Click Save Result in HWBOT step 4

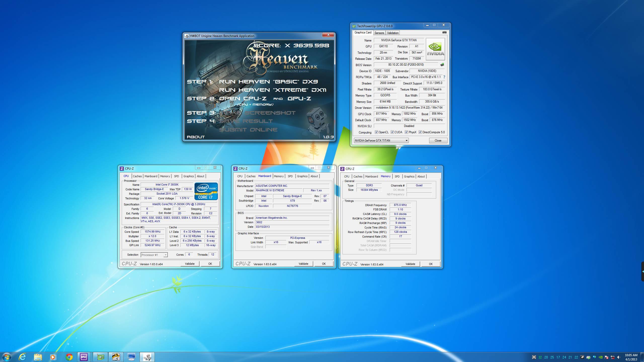point(246,121)
